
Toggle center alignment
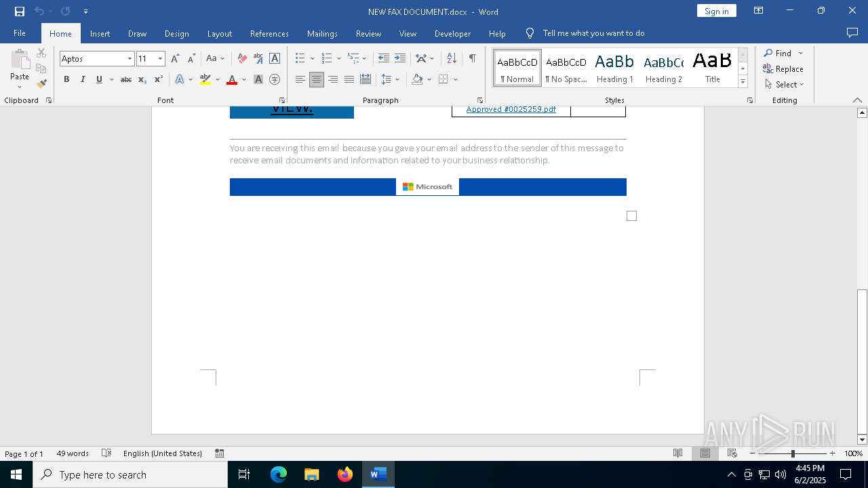tap(317, 79)
